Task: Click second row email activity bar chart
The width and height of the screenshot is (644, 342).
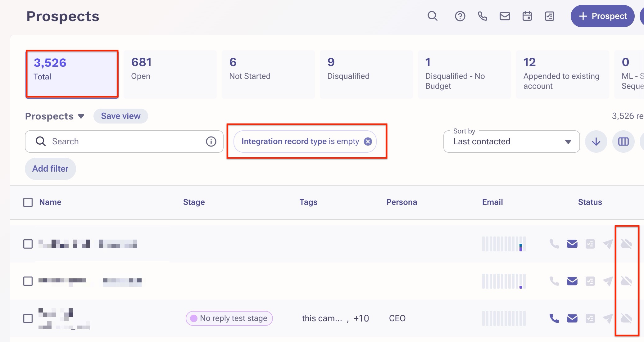Action: tap(504, 281)
